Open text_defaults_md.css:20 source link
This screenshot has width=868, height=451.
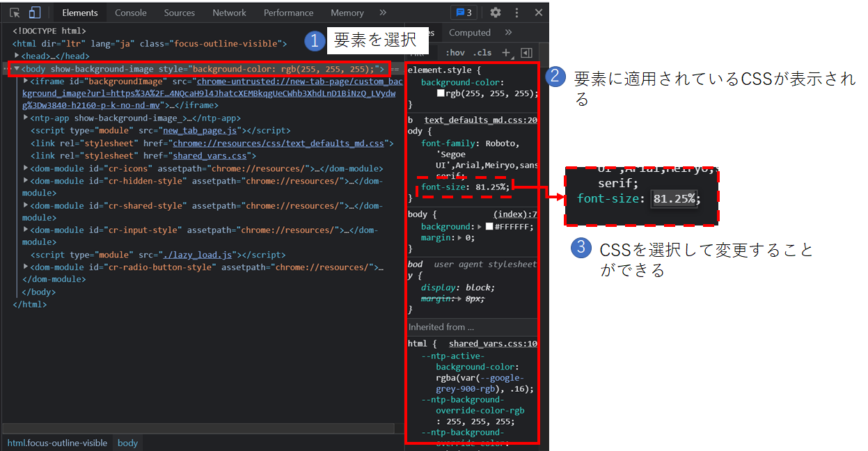point(480,120)
